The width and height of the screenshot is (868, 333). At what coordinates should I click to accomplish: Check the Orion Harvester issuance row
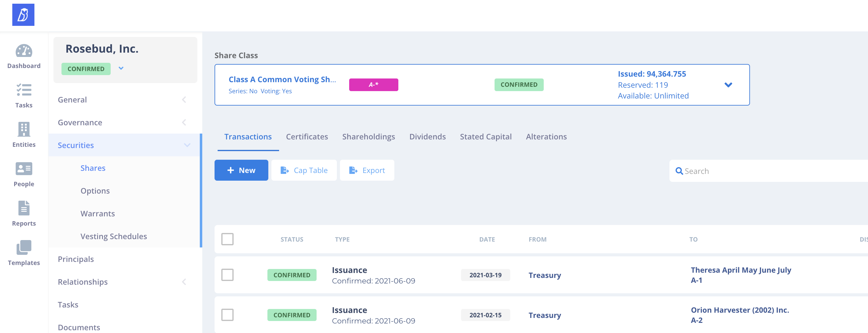[227, 315]
